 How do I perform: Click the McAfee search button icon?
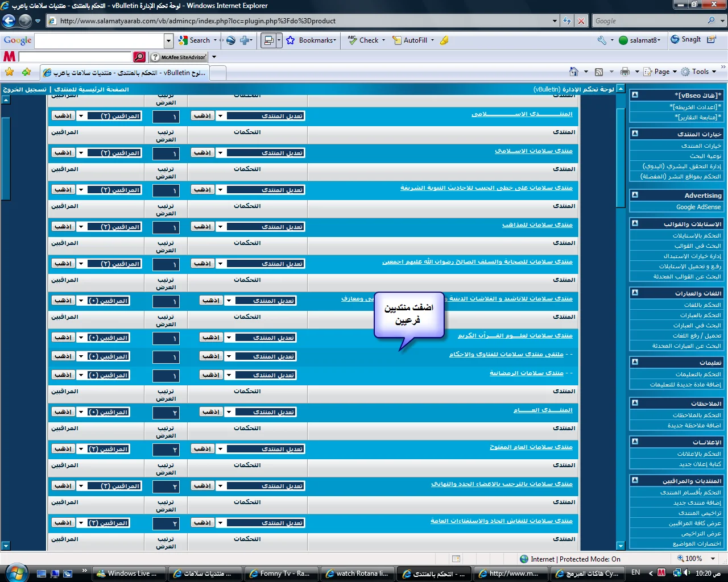pyautogui.click(x=139, y=57)
